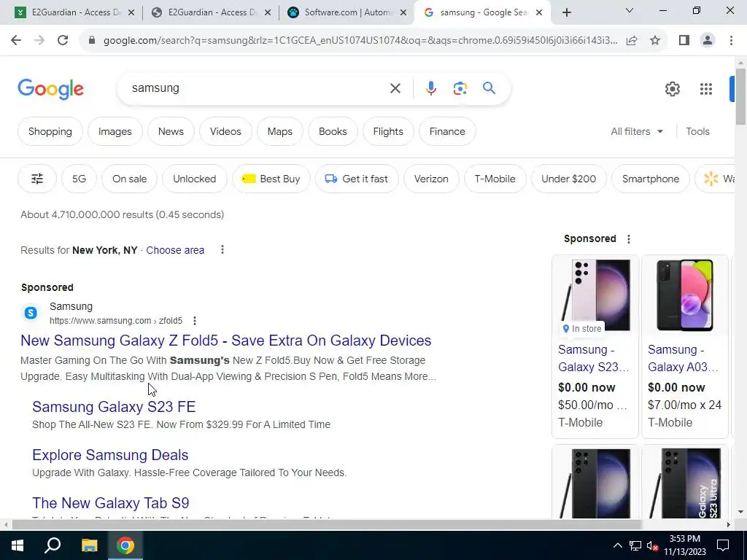Open the browser side panel
747x560 pixels.
(684, 41)
